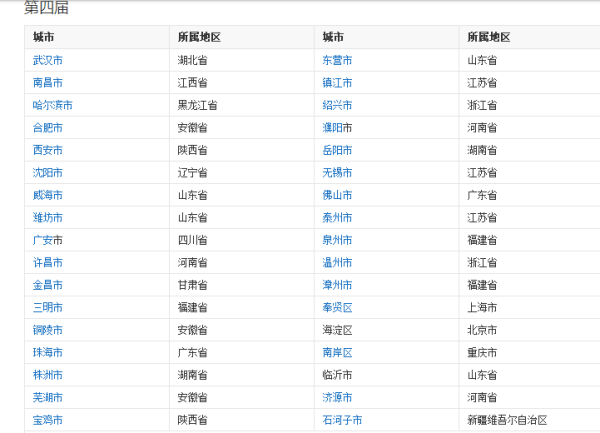
Task: Follow the 石河子市 link
Action: [342, 420]
